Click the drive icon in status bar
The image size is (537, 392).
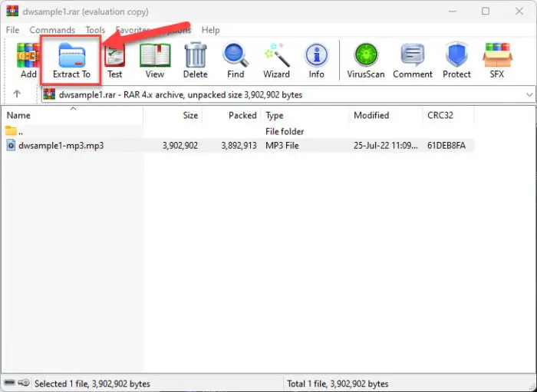click(9, 383)
